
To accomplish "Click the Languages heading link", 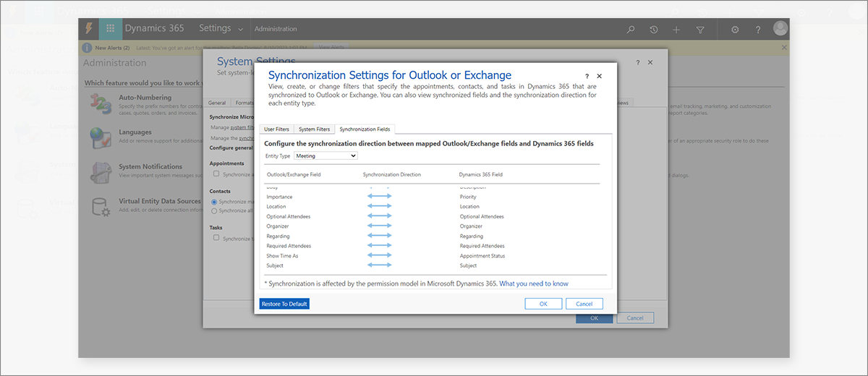I will pyautogui.click(x=135, y=132).
